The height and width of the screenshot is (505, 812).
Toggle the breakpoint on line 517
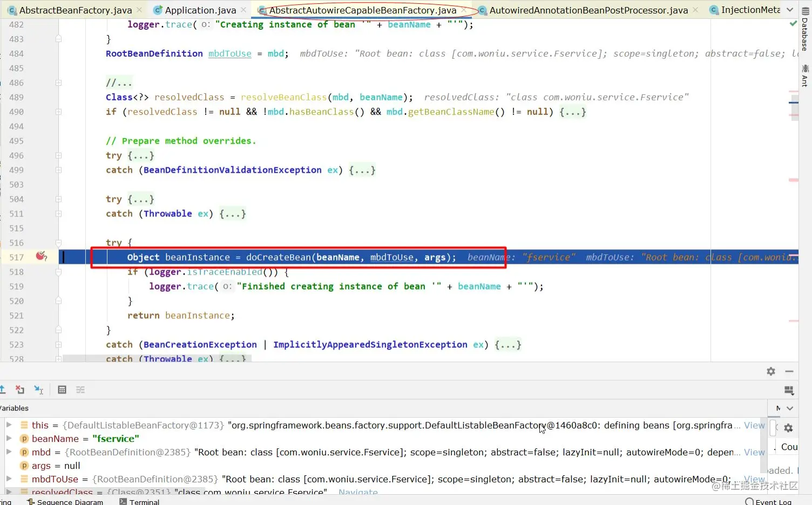(41, 256)
